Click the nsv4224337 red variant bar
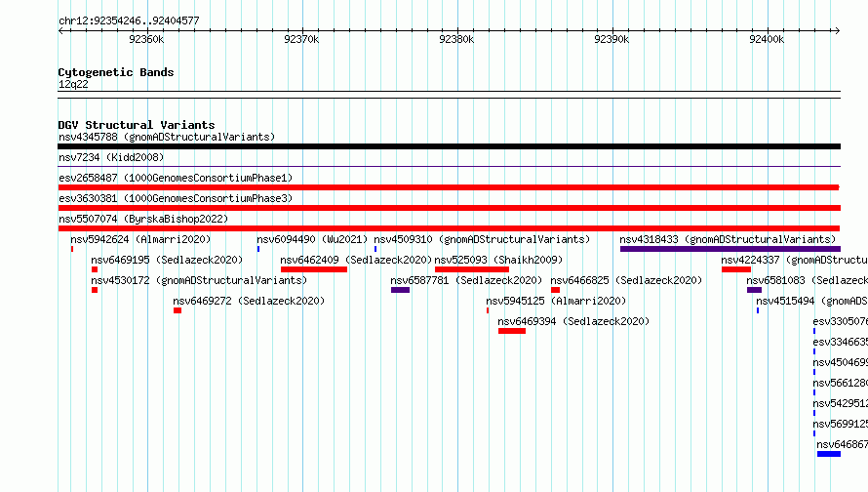 736,269
